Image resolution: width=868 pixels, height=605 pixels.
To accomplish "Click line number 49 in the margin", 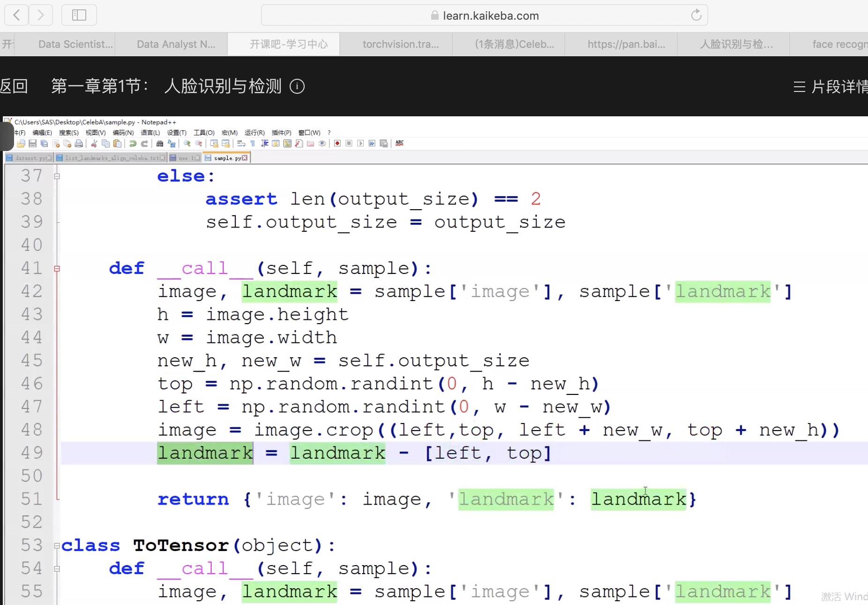I will point(32,453).
